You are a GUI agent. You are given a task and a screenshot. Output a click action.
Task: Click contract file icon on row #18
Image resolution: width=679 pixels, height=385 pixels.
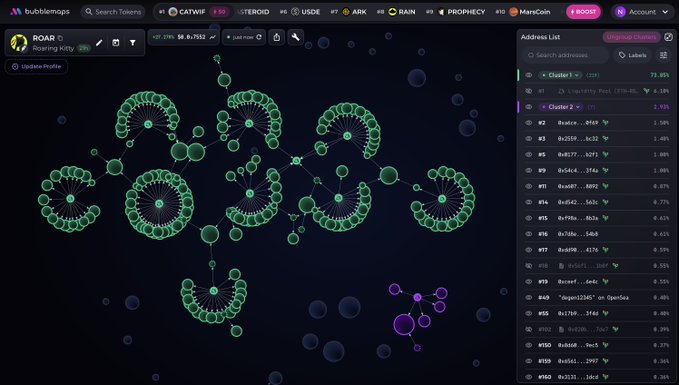click(x=561, y=265)
